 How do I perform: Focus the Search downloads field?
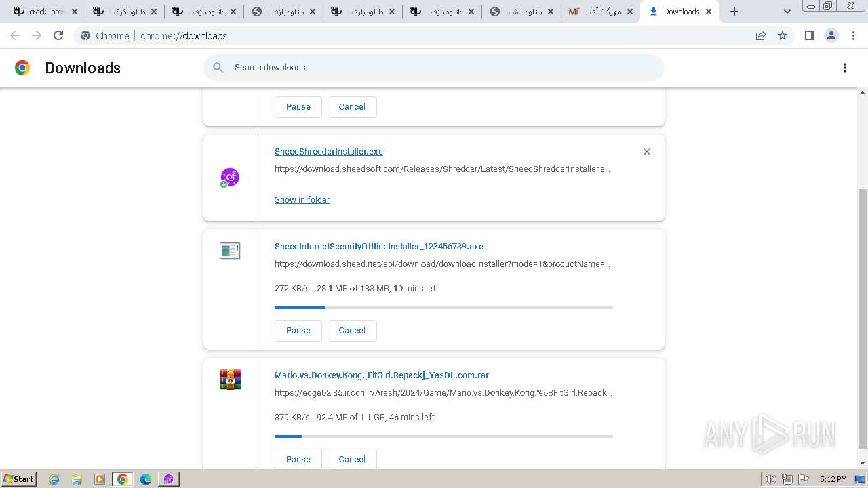pos(434,68)
